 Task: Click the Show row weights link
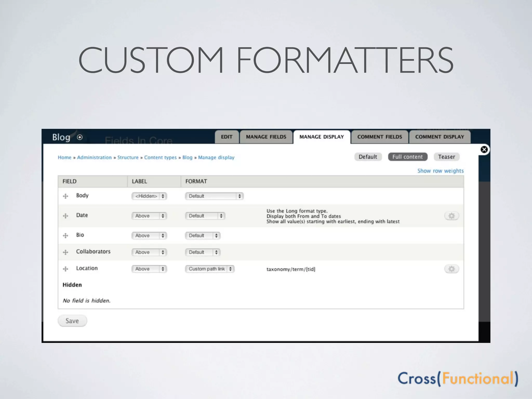pos(440,171)
